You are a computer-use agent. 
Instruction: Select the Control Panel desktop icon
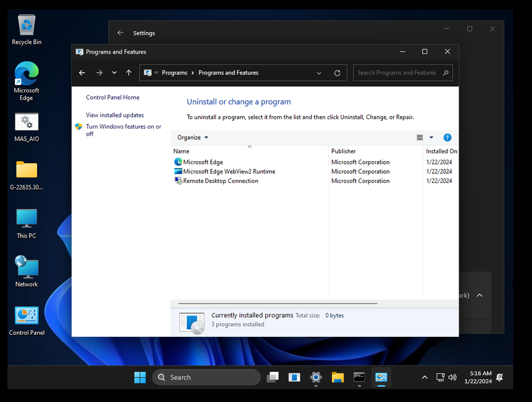point(27,321)
